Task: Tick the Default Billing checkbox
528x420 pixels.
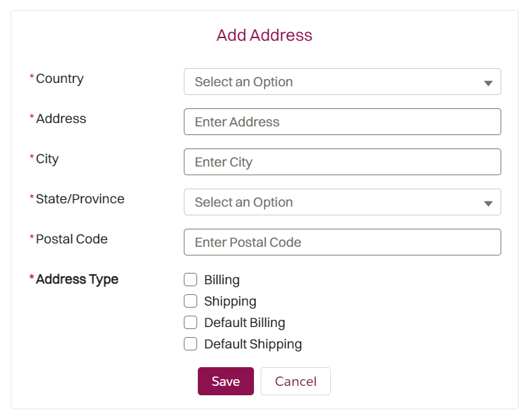Action: pyautogui.click(x=190, y=322)
